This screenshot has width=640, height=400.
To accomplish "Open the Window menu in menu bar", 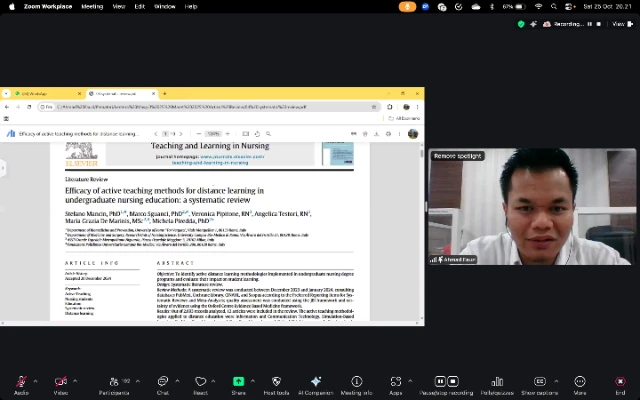I will pyautogui.click(x=165, y=6).
